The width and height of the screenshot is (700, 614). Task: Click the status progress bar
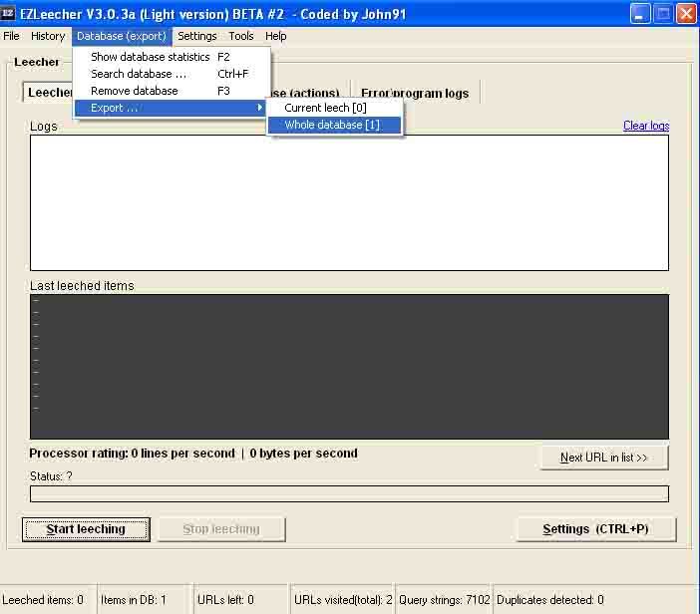349,494
